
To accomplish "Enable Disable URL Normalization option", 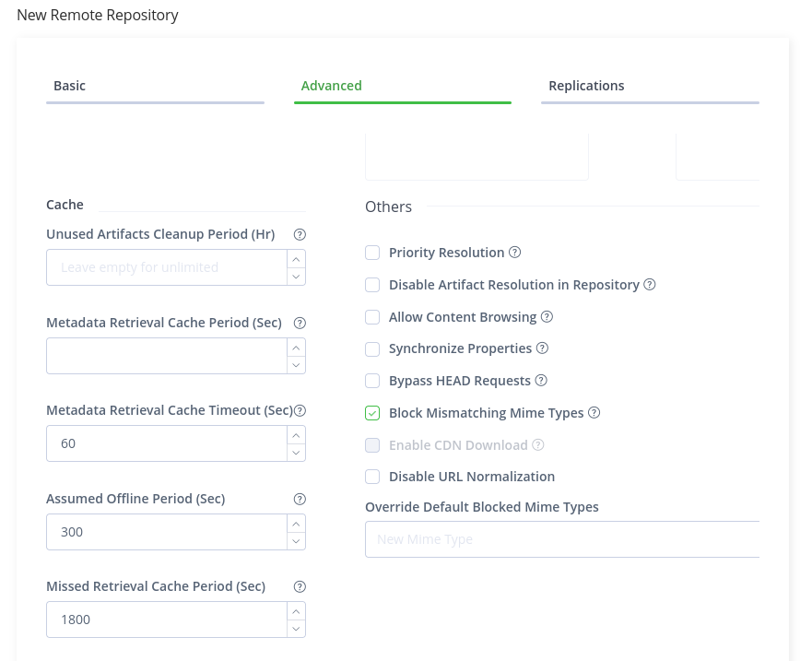I will (372, 477).
